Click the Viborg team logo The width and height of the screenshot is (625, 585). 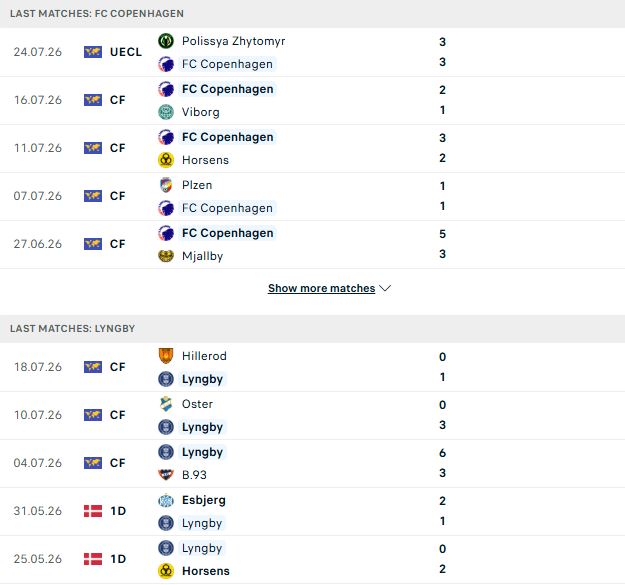click(166, 112)
